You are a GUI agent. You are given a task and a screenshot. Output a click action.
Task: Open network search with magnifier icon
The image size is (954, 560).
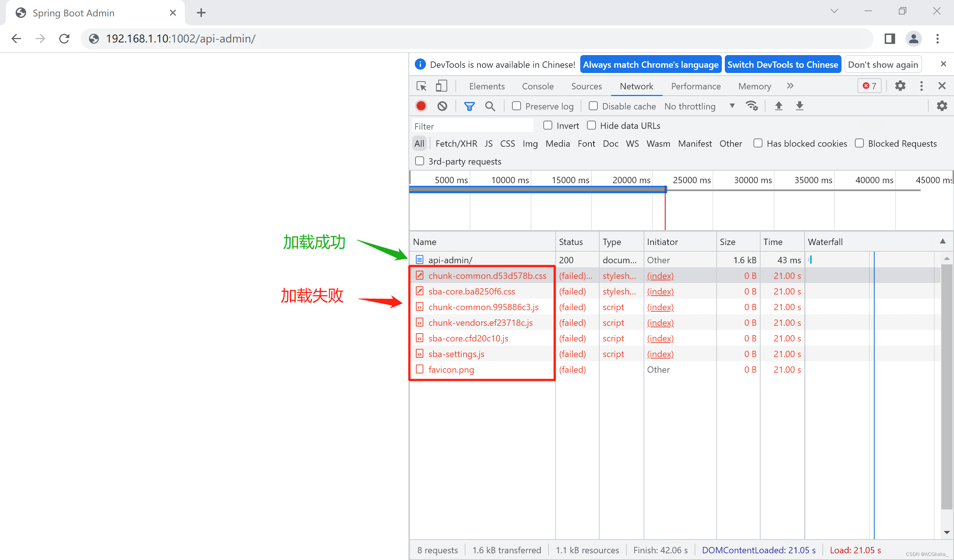pos(490,106)
